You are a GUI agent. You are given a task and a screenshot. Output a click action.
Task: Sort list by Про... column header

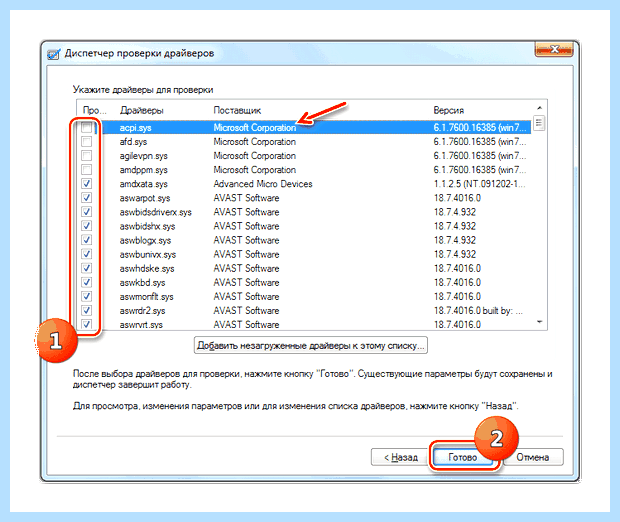(x=95, y=110)
